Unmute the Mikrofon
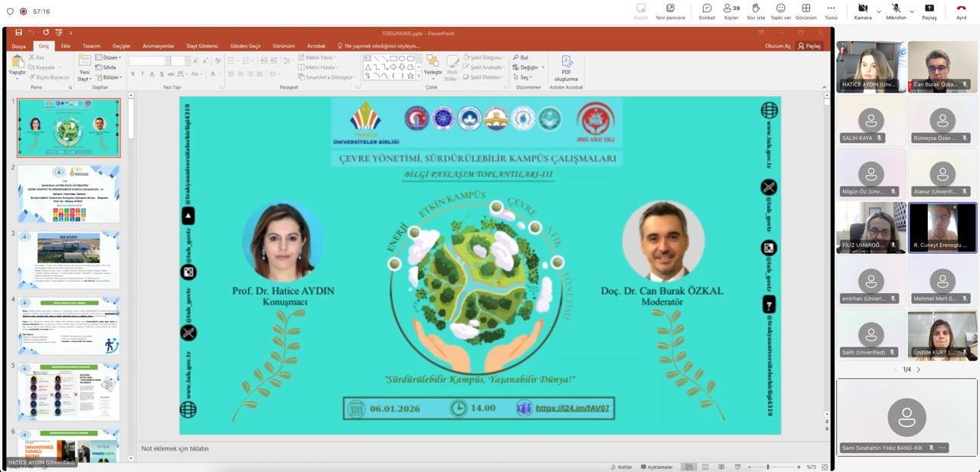 pyautogui.click(x=896, y=11)
